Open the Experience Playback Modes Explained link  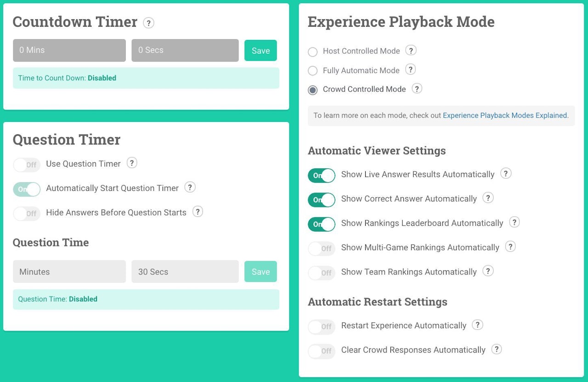505,115
